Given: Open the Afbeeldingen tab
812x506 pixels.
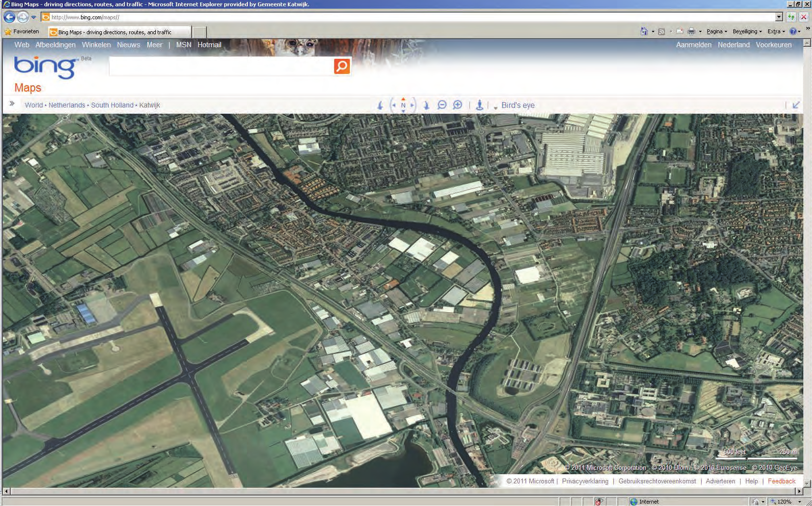Looking at the screenshot, I should pyautogui.click(x=55, y=45).
